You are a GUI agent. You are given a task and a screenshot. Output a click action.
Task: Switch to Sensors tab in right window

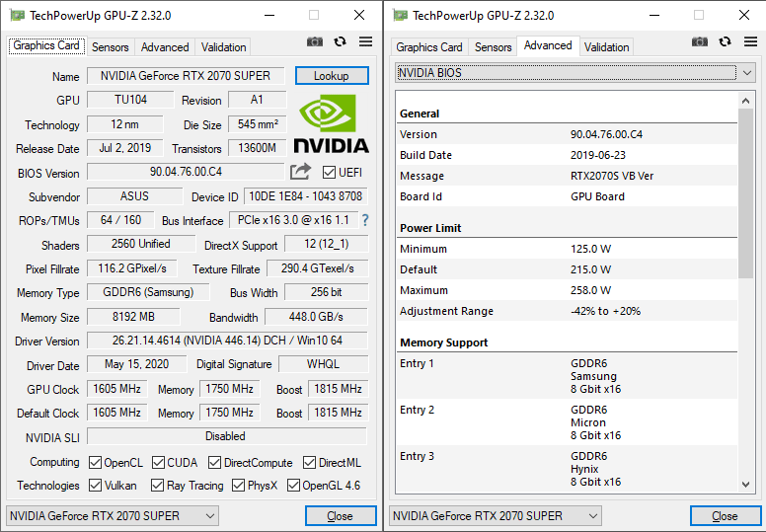click(493, 47)
